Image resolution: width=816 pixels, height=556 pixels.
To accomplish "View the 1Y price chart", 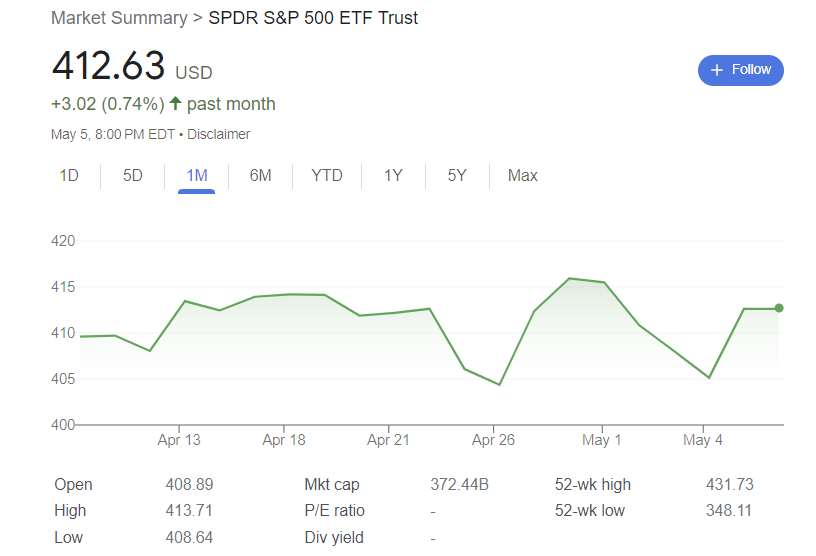I will coord(393,176).
